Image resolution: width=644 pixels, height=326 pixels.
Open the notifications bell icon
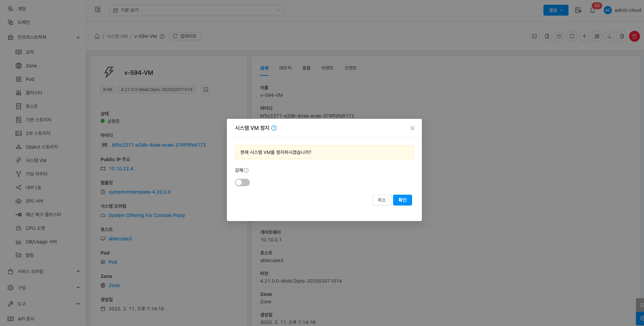[592, 10]
